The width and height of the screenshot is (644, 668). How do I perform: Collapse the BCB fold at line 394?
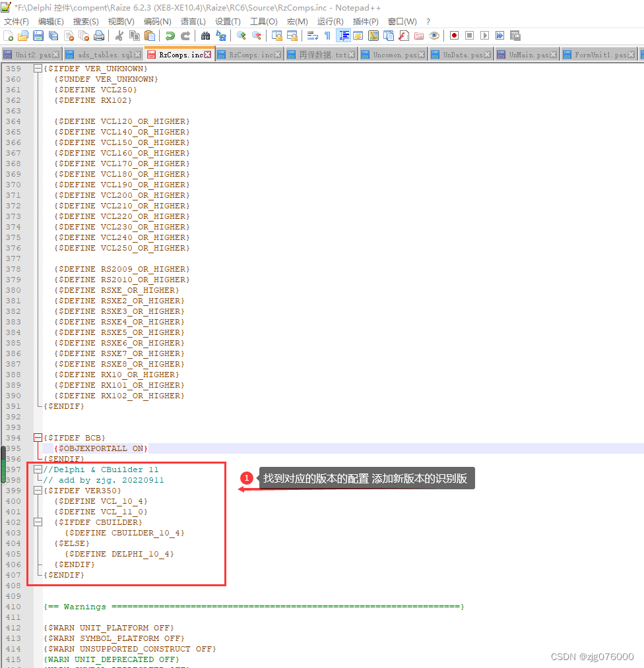click(x=38, y=437)
